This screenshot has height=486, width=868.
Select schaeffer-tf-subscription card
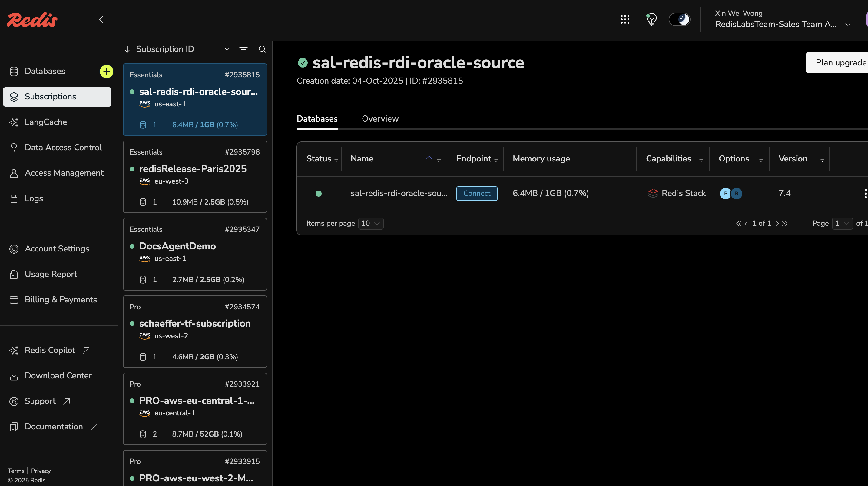[195, 332]
